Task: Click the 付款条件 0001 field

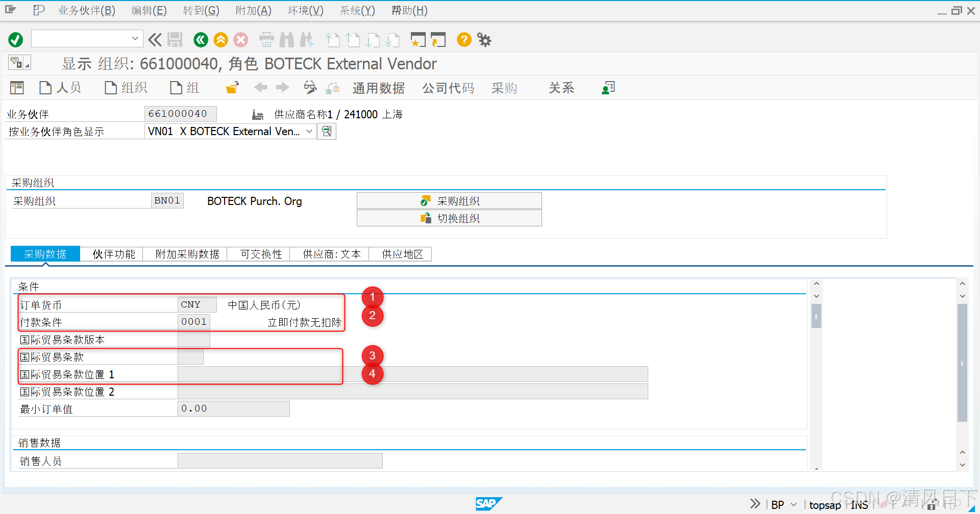Action: coord(194,322)
